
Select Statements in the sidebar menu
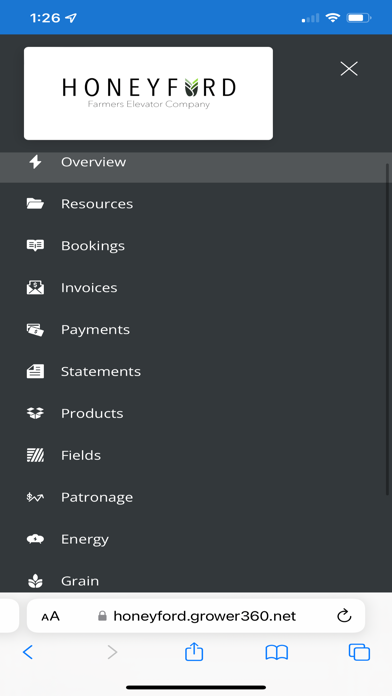pos(196,372)
